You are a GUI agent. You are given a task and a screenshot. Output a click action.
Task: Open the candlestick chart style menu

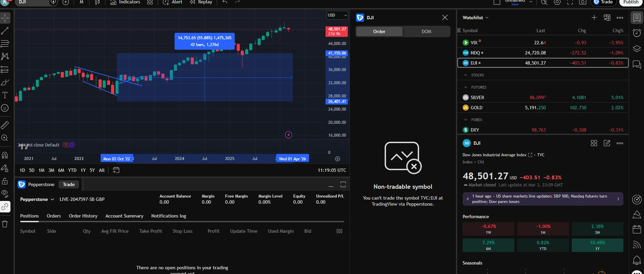(x=97, y=2)
